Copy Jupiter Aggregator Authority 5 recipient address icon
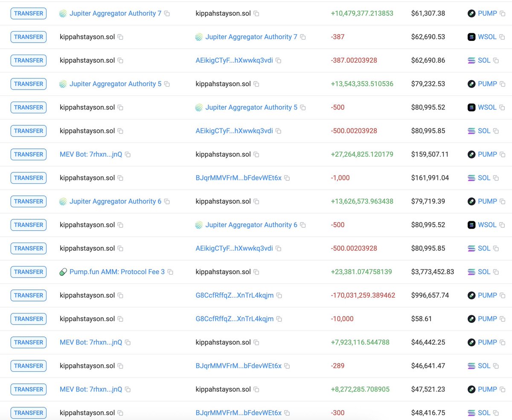This screenshot has height=420, width=512. (303, 107)
